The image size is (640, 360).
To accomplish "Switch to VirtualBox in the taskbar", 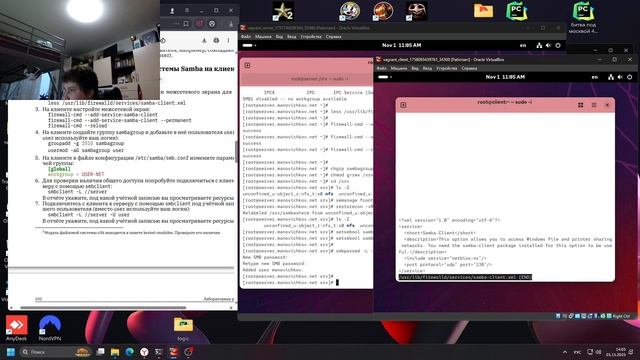I will [x=173, y=352].
